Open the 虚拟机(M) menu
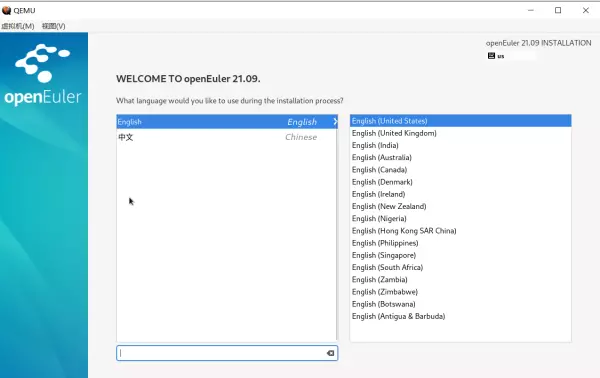Screen dimensions: 600x378 [x=18, y=26]
